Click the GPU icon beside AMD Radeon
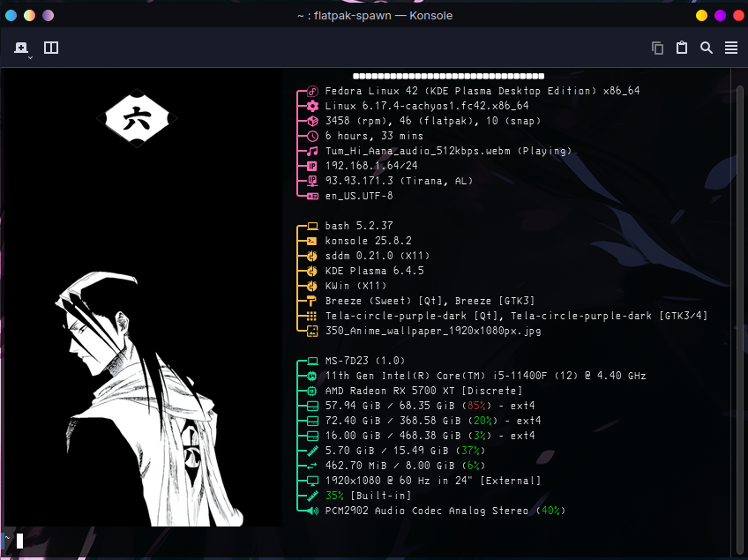This screenshot has height=560, width=748. point(312,392)
